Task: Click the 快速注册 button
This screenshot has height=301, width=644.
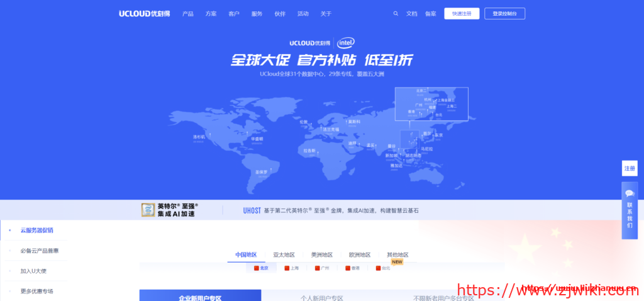Action: tap(462, 13)
